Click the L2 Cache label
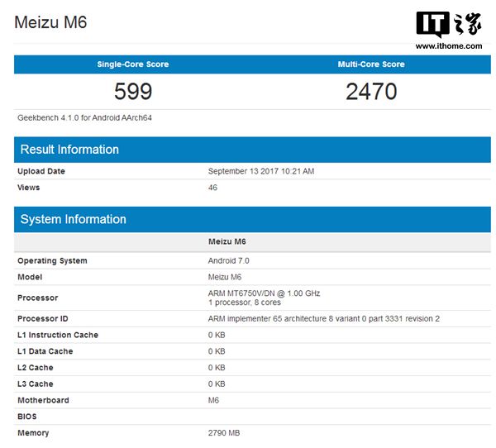 pyautogui.click(x=35, y=368)
